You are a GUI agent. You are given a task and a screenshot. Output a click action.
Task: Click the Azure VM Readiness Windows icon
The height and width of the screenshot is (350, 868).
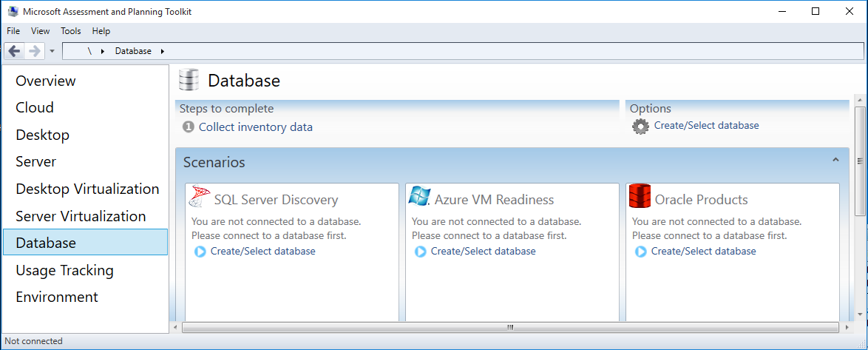(420, 197)
